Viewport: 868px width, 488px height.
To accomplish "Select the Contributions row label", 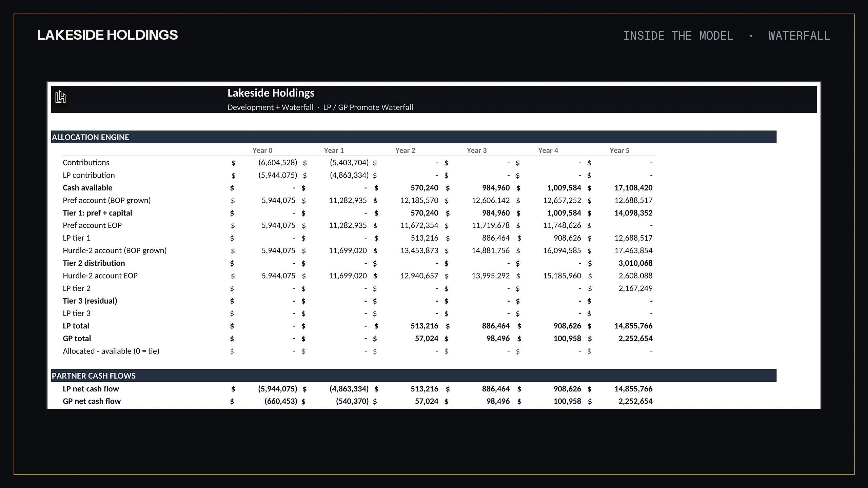I will click(86, 162).
